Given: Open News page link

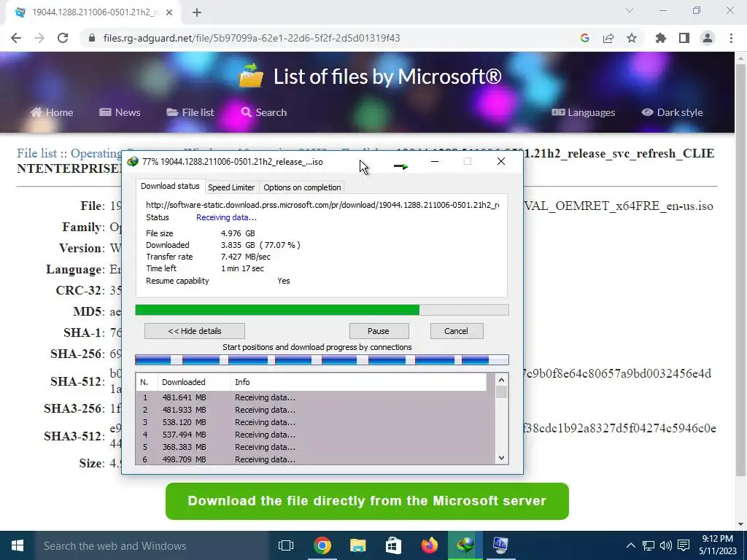Looking at the screenshot, I should 120,112.
